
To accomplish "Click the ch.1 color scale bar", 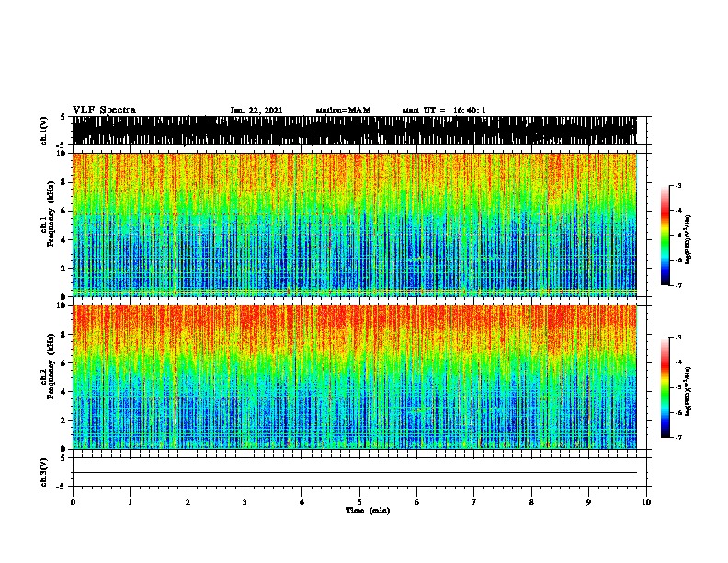I will 665,236.
